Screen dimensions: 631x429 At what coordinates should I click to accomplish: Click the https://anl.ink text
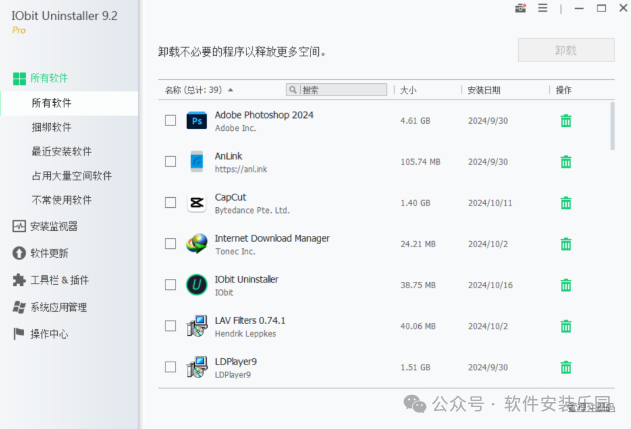241,169
